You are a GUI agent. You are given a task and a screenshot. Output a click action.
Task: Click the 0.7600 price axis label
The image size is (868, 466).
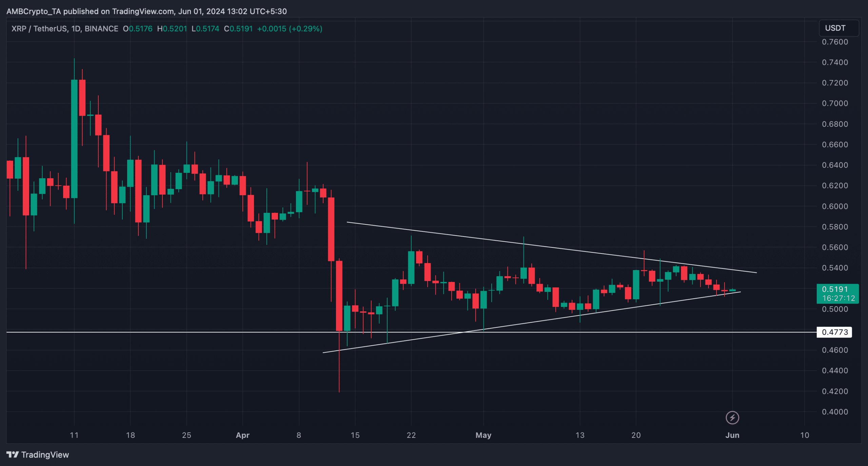[x=835, y=42]
